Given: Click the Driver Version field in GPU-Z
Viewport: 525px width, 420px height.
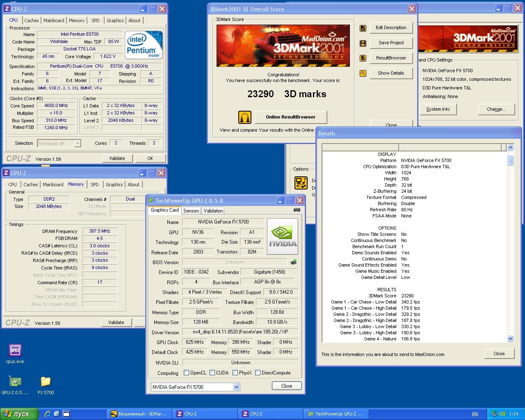Looking at the screenshot, I should (240, 332).
